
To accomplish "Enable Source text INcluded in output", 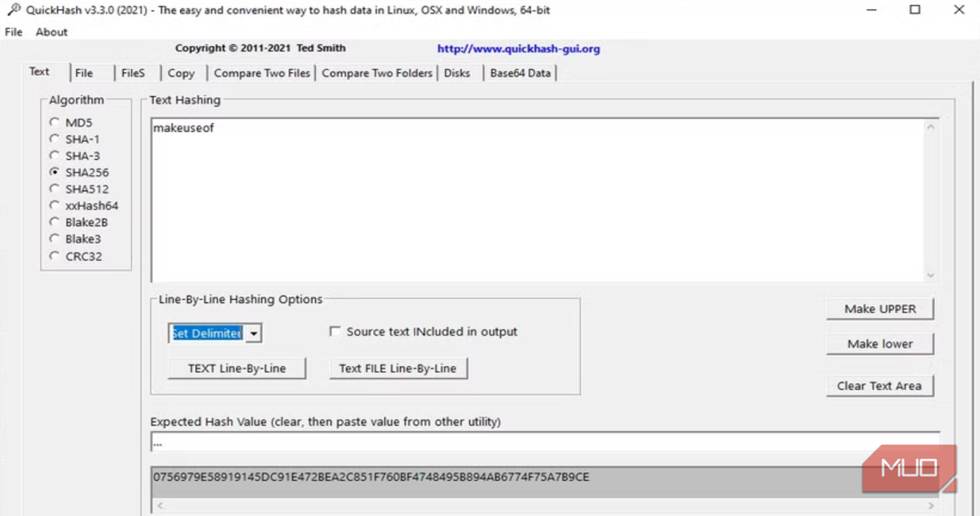I will 336,332.
